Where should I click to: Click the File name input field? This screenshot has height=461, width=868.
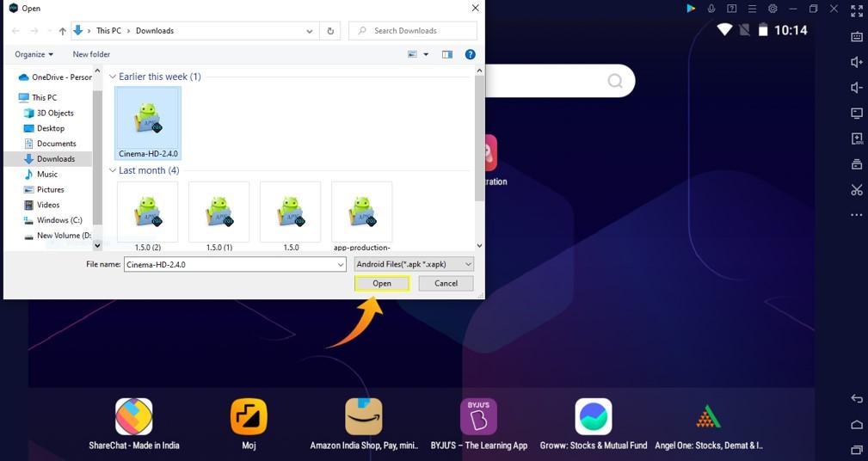[x=230, y=265]
